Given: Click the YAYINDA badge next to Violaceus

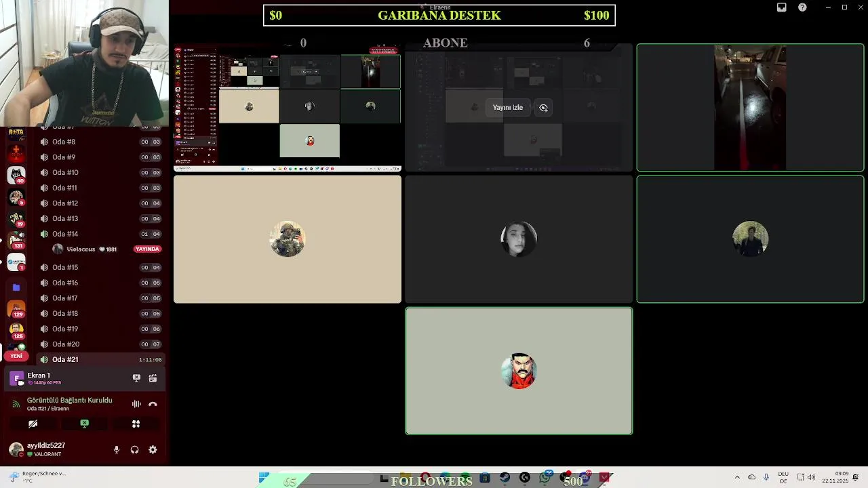Looking at the screenshot, I should tap(147, 249).
